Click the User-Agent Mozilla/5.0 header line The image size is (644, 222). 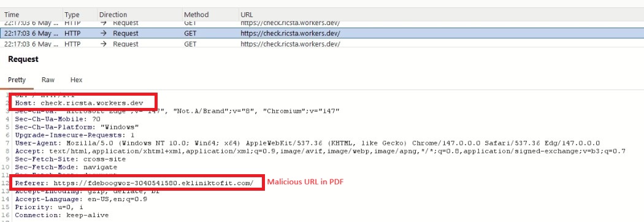[x=308, y=144]
